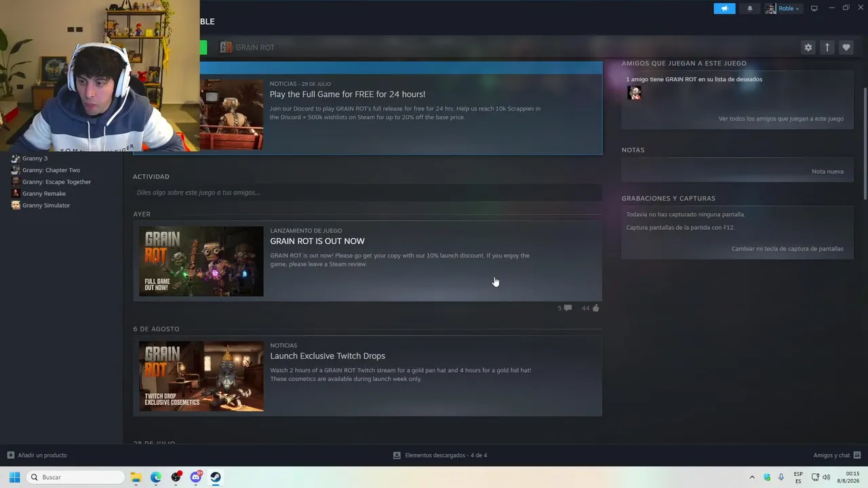Open game settings gear icon
The image size is (868, 488).
[x=808, y=47]
